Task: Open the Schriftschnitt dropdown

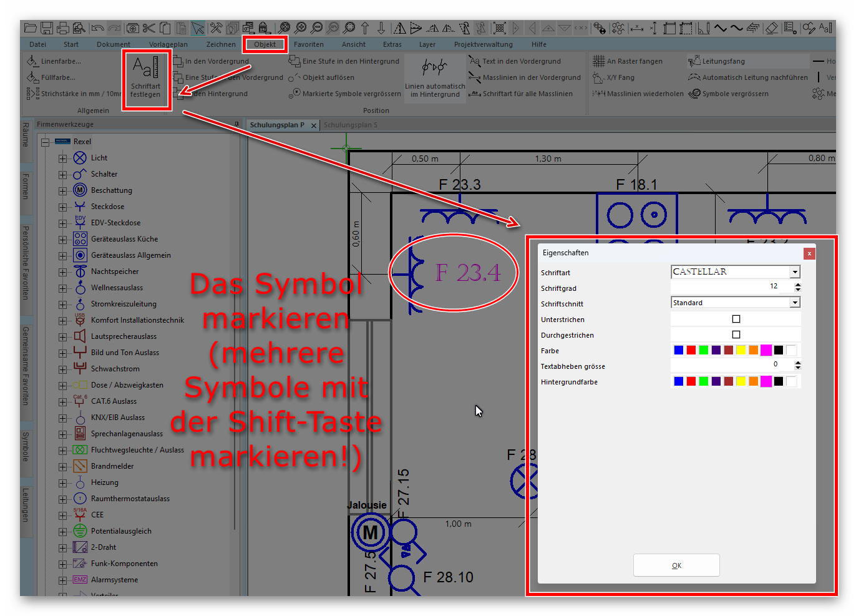Action: point(795,303)
